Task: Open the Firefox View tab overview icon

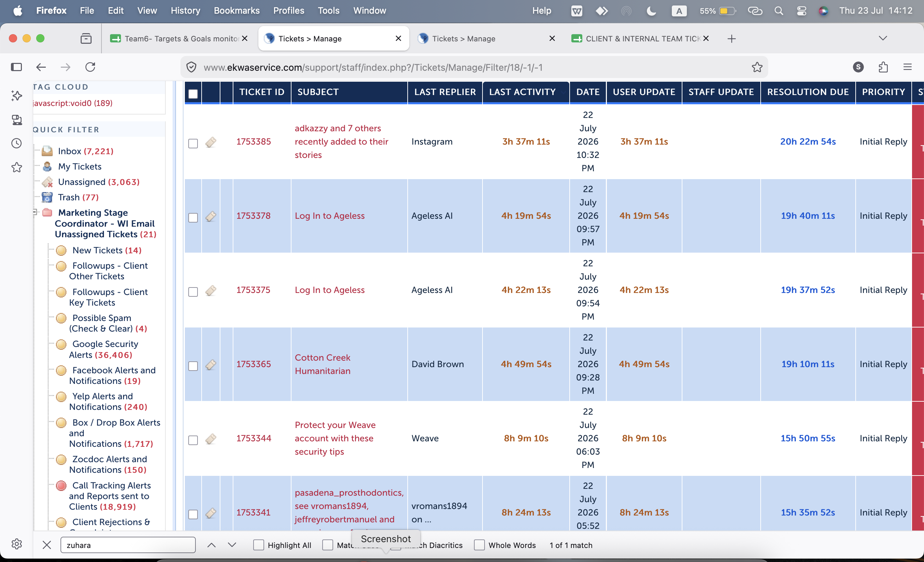Action: pos(86,38)
